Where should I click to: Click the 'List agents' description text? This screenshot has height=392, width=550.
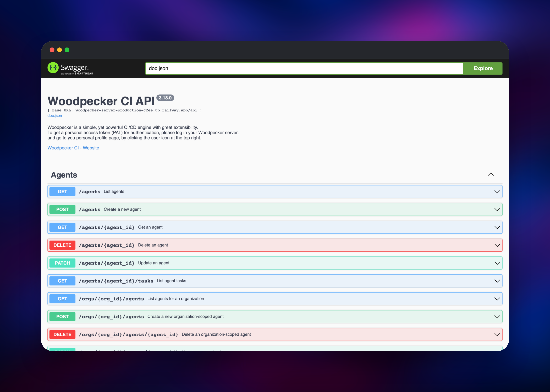(114, 191)
